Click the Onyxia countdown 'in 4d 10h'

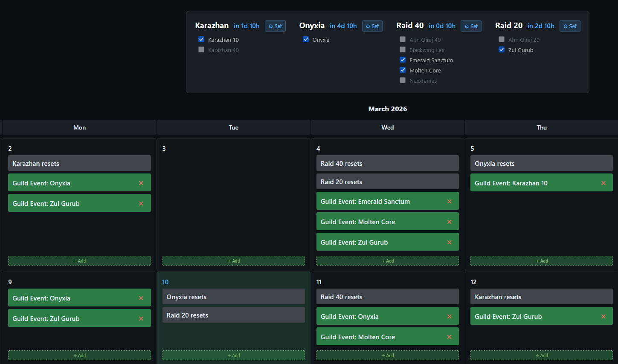point(343,26)
